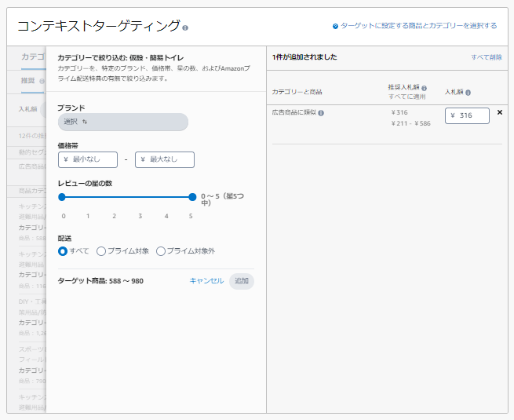Screen dimensions: 514x420
Task: Click カテゴリーと商品 column header
Action: pos(297,92)
